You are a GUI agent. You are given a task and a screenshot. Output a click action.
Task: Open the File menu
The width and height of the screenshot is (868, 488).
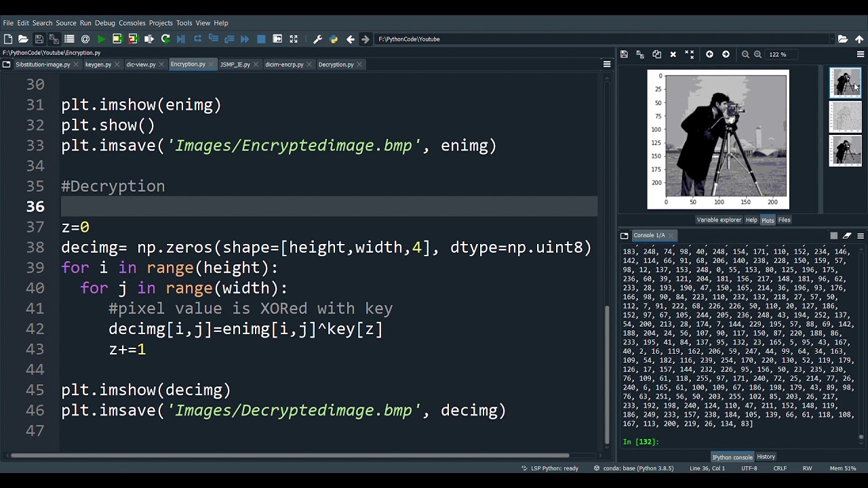[8, 23]
